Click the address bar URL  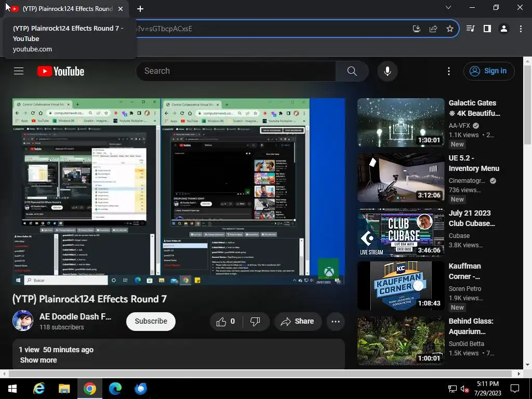click(x=164, y=29)
